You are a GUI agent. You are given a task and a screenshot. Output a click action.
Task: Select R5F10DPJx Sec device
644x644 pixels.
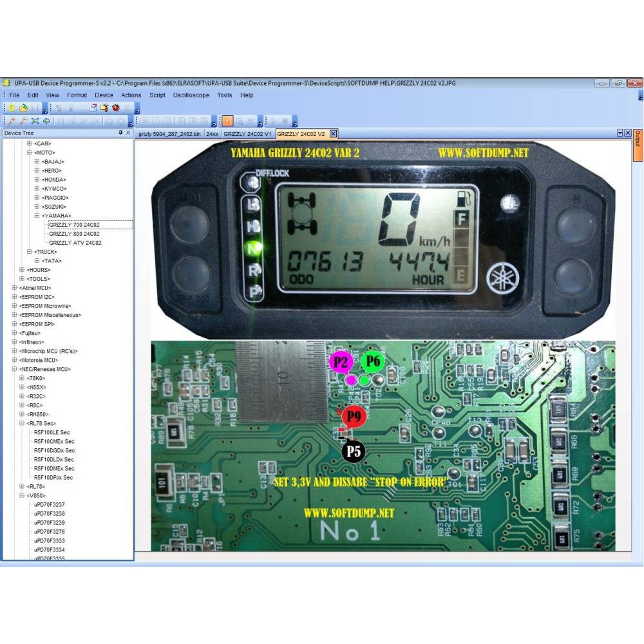[x=53, y=478]
